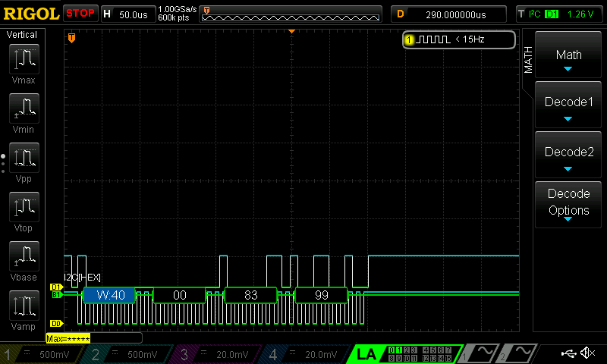Click the D 290.000000us delay field
Viewport: 607px width, 364px height.
coord(448,14)
